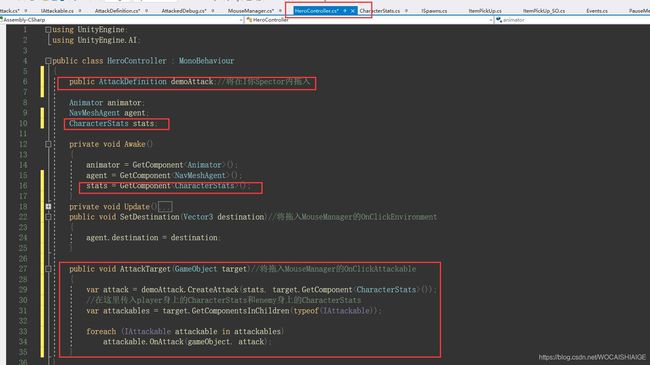Click 'CharacterStats stats' declaration line

pyautogui.click(x=113, y=123)
